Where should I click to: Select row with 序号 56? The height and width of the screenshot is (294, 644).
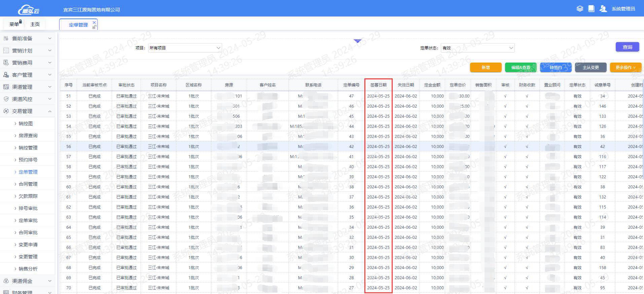(x=352, y=146)
